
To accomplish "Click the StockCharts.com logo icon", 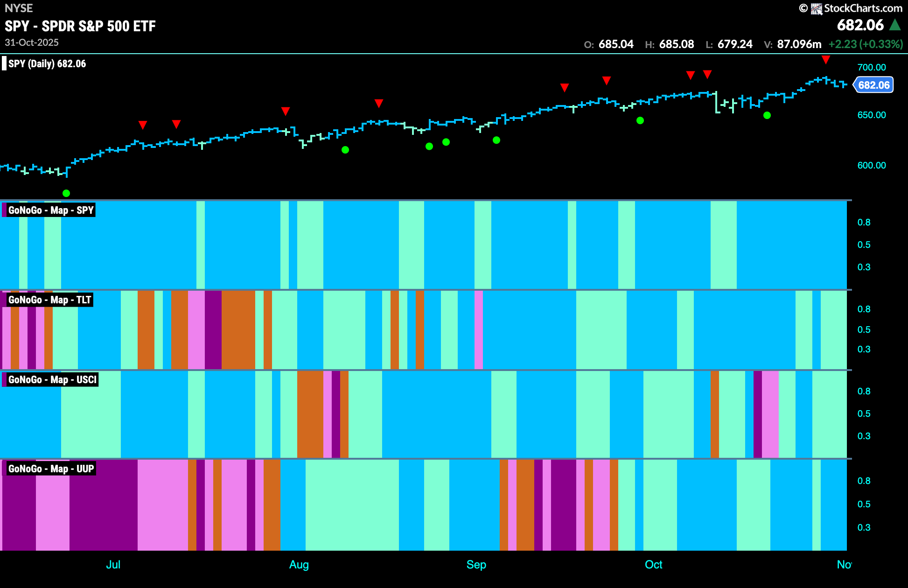I will tap(817, 9).
